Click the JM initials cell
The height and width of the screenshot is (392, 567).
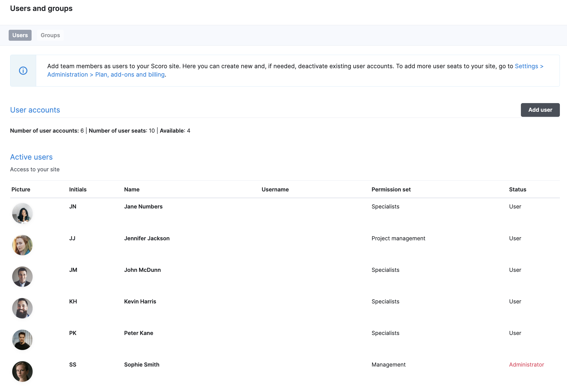tap(73, 270)
